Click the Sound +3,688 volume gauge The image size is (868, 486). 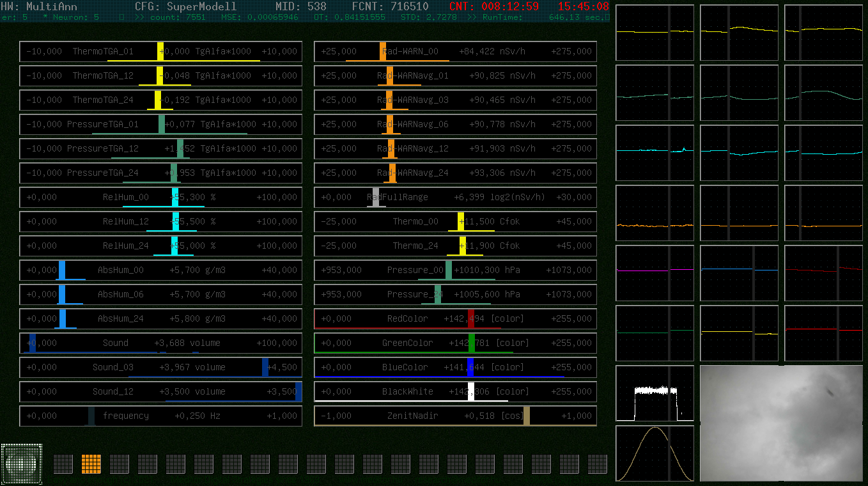point(160,343)
